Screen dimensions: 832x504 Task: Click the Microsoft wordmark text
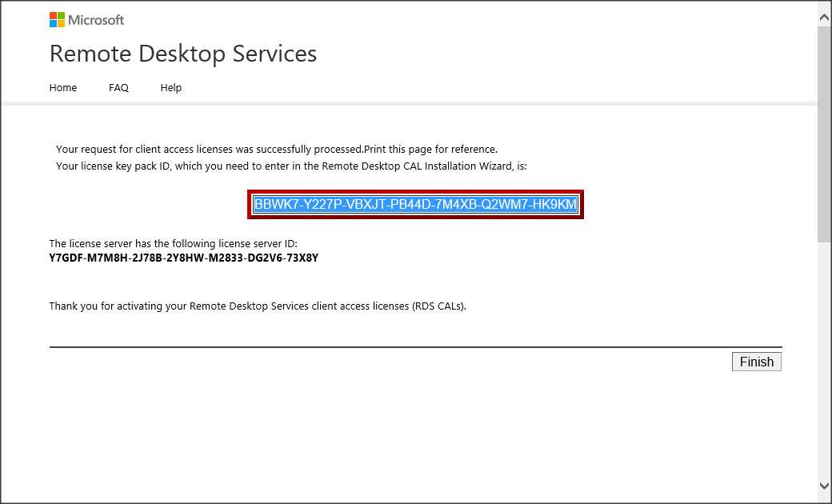96,20
